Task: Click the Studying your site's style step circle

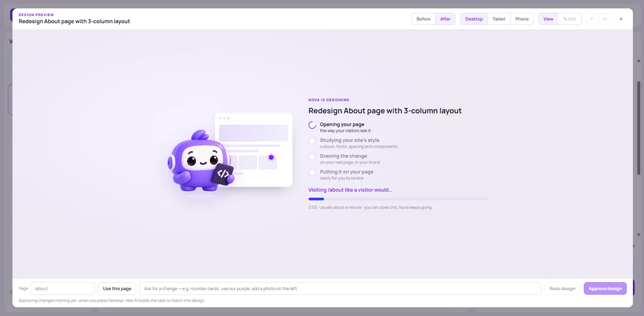Action: (x=312, y=141)
